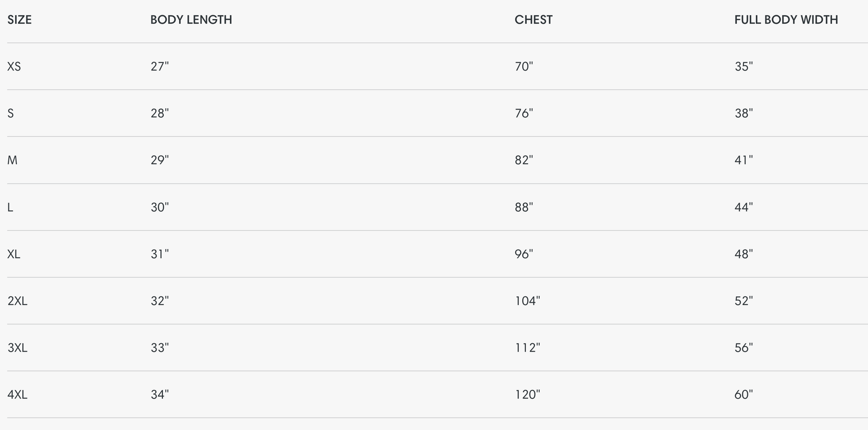868x430 pixels.
Task: Click the 41" full body width cell
Action: (x=744, y=160)
